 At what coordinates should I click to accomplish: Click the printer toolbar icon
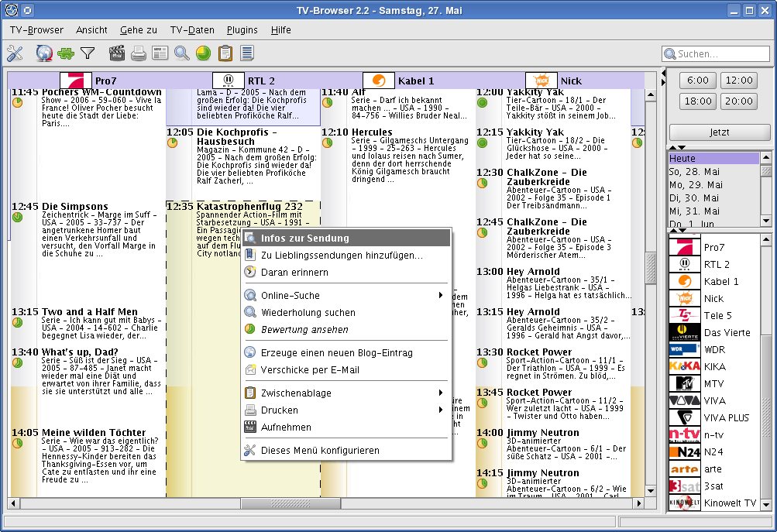tap(138, 53)
